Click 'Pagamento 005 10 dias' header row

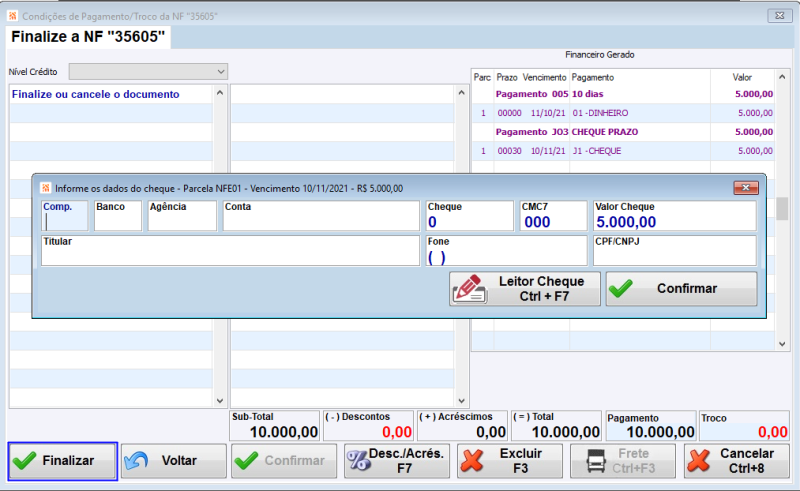[x=623, y=94]
